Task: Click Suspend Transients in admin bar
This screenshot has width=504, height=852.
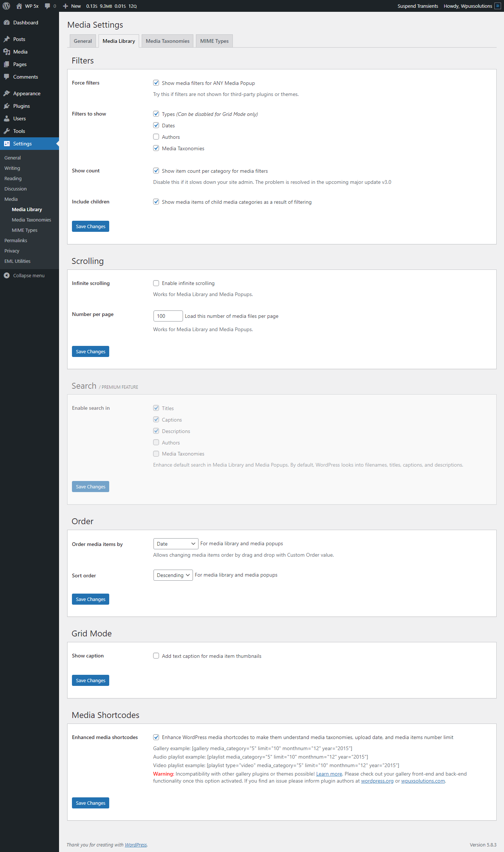Action: pos(418,6)
